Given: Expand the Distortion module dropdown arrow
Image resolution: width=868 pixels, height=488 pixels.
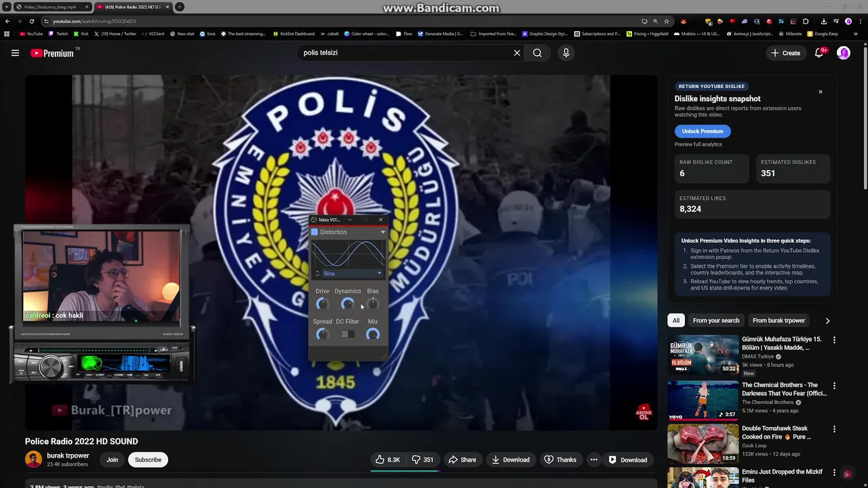Looking at the screenshot, I should click(x=382, y=232).
